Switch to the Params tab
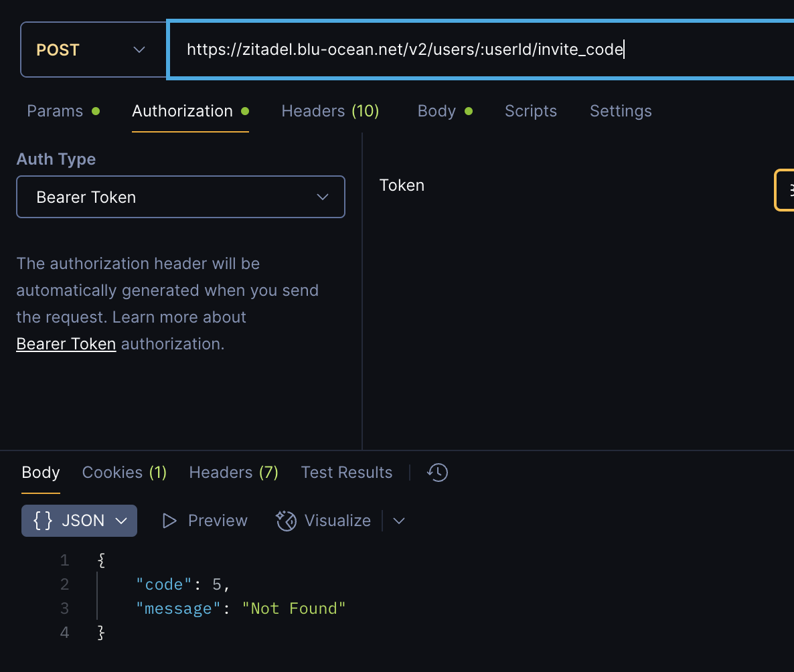This screenshot has width=794, height=672. (x=64, y=111)
